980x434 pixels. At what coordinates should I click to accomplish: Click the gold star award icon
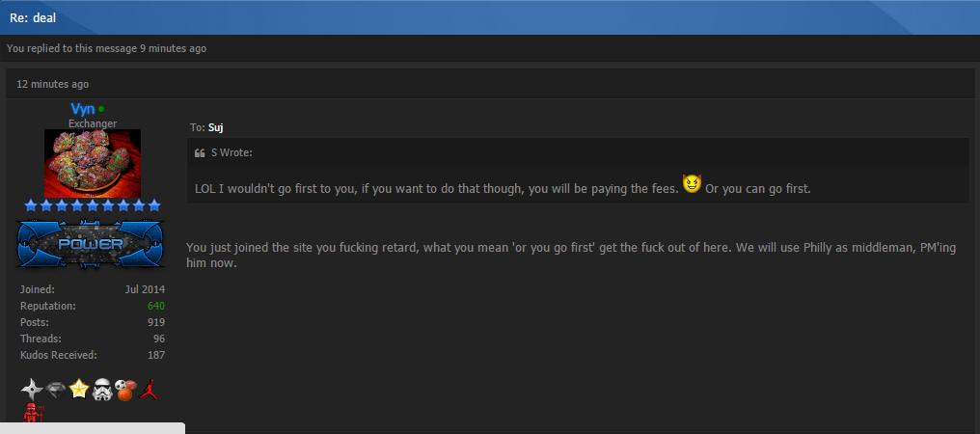79,390
